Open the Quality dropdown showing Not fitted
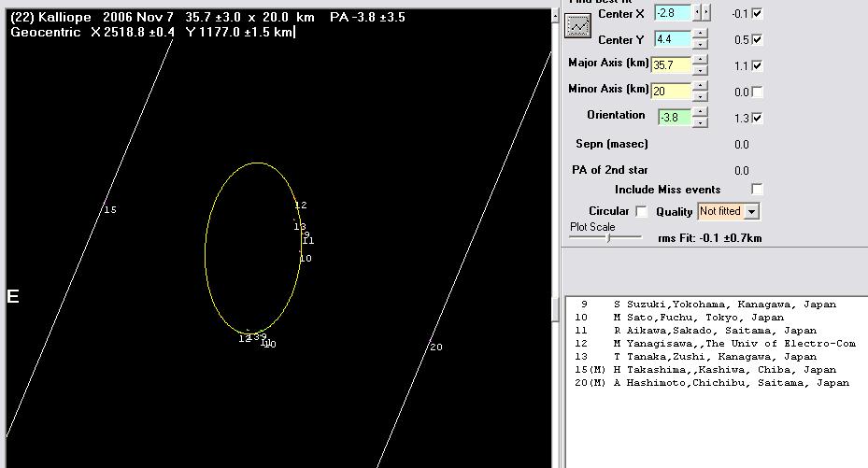 [729, 211]
